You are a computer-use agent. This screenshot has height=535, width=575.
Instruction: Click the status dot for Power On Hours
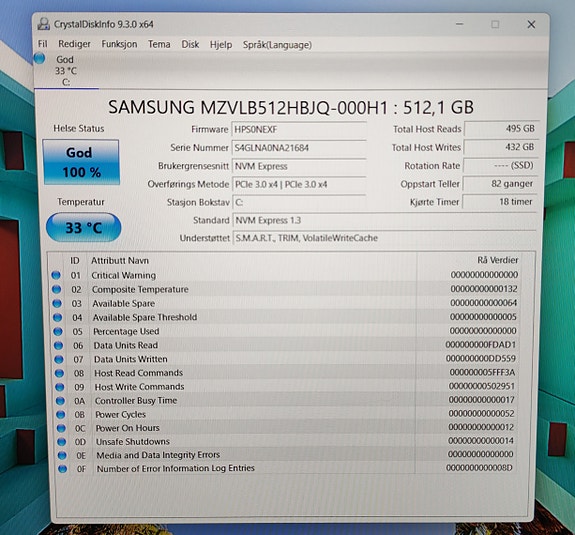[x=61, y=428]
